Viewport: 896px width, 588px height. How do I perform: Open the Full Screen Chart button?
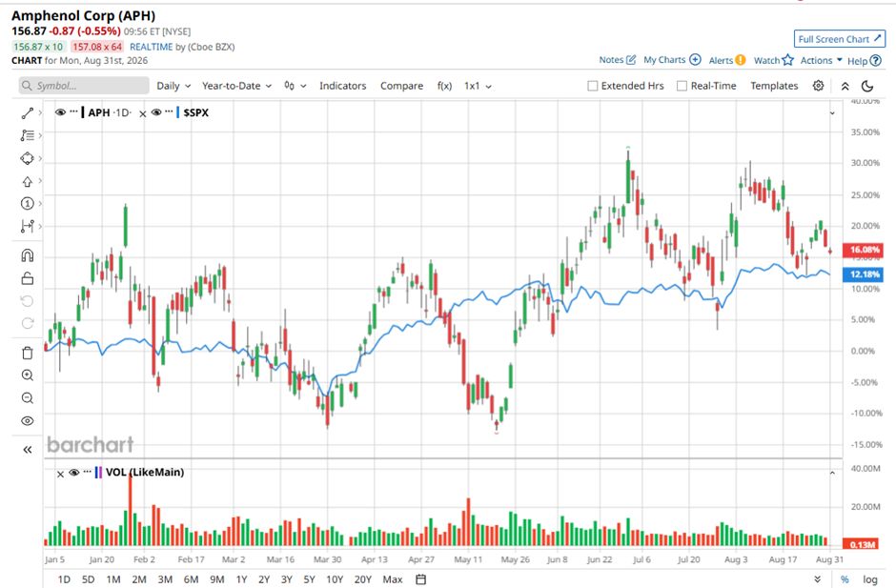[x=840, y=39]
